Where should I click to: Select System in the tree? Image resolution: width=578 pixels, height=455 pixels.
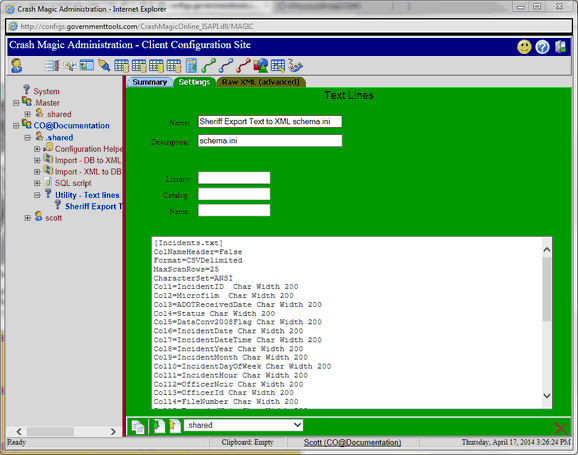coord(46,91)
